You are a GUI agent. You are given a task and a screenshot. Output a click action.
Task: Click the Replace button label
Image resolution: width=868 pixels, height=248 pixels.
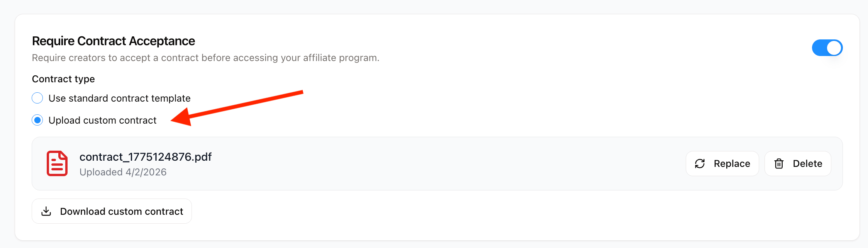click(x=732, y=164)
